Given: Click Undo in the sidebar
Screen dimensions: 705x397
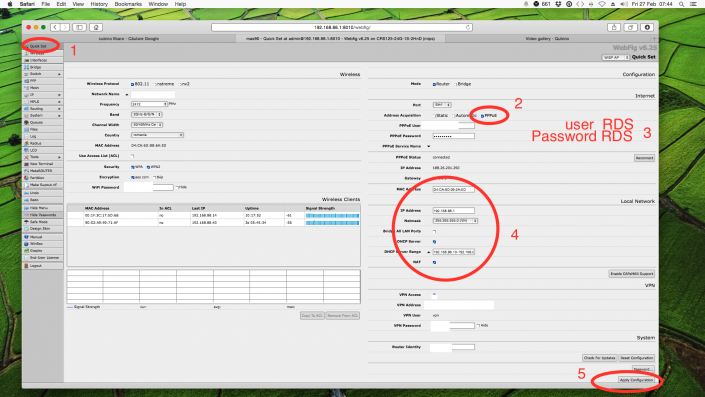Looking at the screenshot, I should [43, 193].
